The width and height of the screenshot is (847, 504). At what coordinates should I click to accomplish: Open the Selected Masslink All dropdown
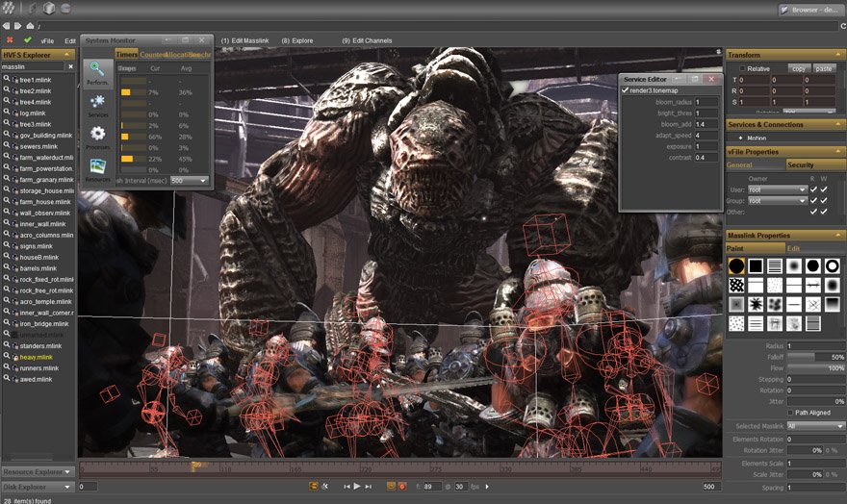(x=815, y=426)
